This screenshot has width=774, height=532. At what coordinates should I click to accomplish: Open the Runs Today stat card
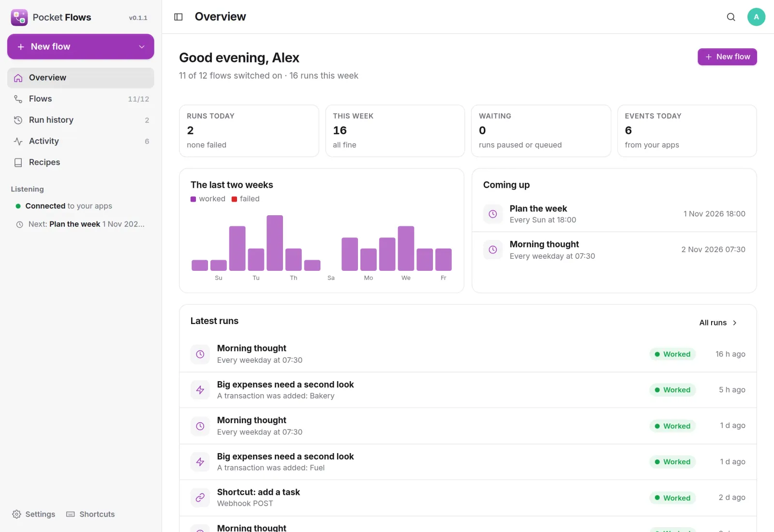[249, 131]
